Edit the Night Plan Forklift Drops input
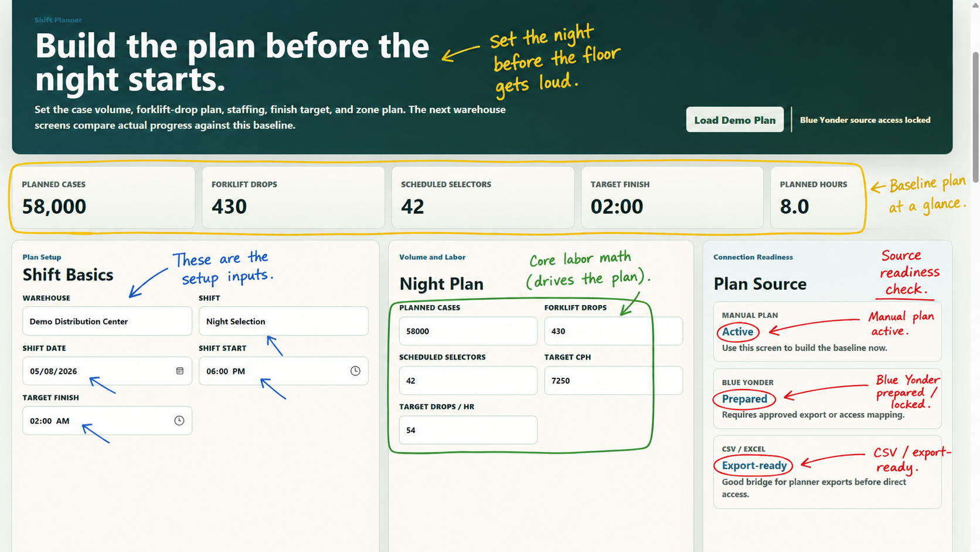980x552 pixels. coord(614,331)
